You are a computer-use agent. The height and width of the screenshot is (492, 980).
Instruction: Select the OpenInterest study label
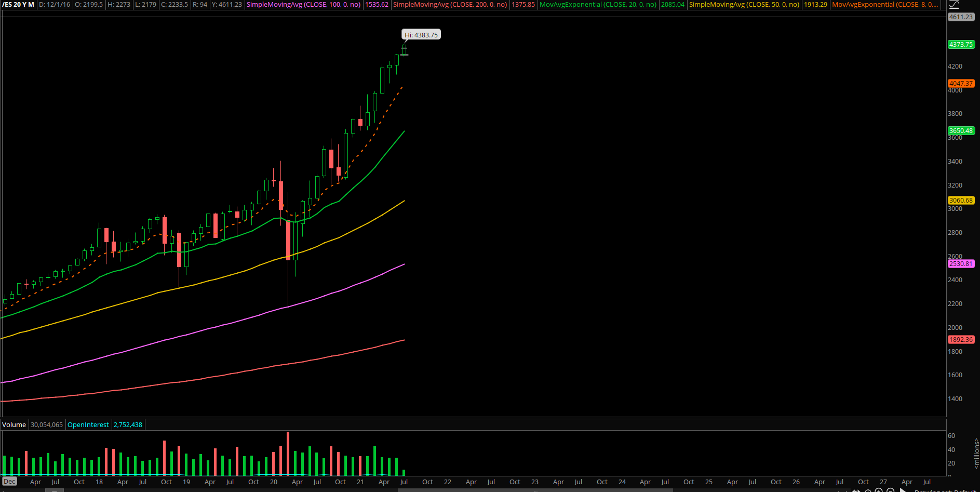pos(88,425)
